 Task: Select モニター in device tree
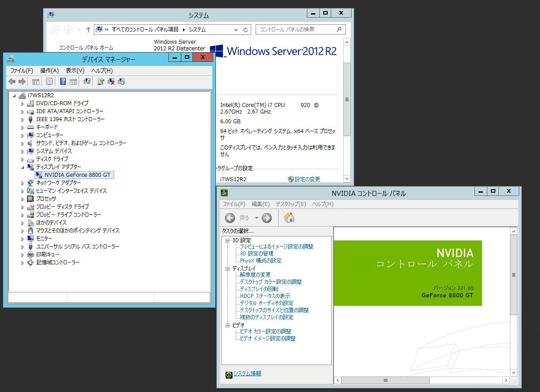44,239
